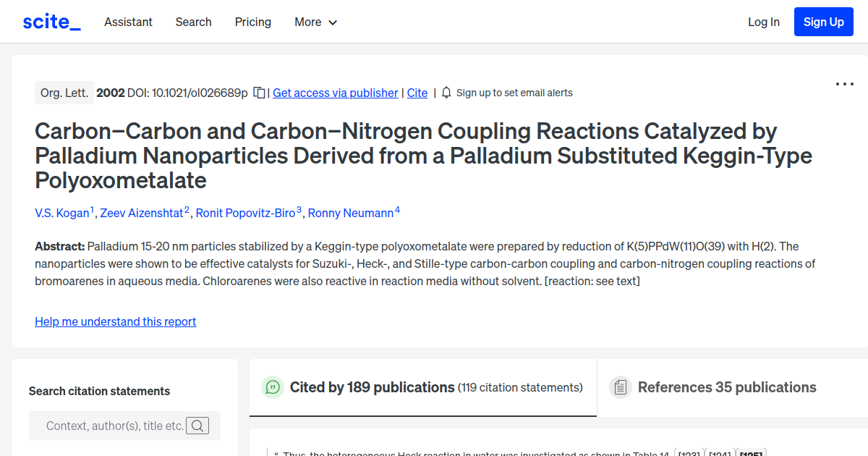Screen dimensions: 868x456
Task: Open Get access via publisher link
Action: coord(335,93)
